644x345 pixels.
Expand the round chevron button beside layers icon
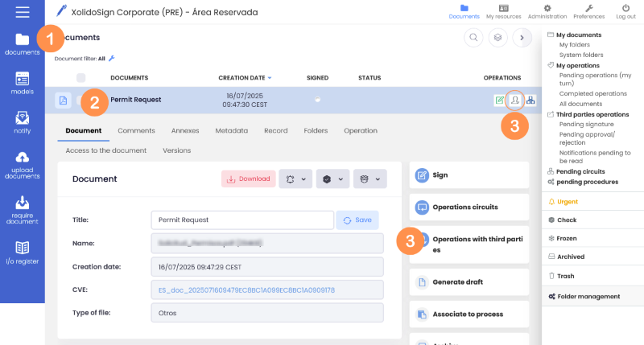click(522, 37)
